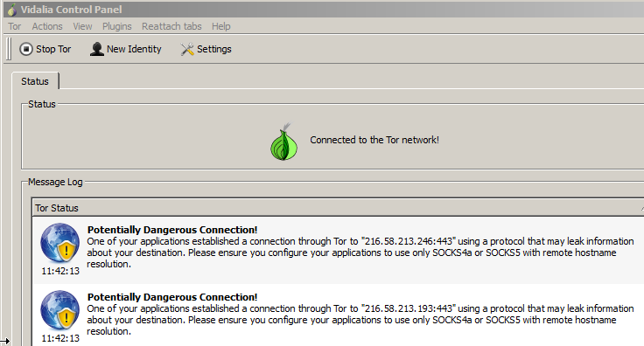This screenshot has height=346, width=644.
Task: Click the toolbar drag handle grip
Action: point(9,49)
